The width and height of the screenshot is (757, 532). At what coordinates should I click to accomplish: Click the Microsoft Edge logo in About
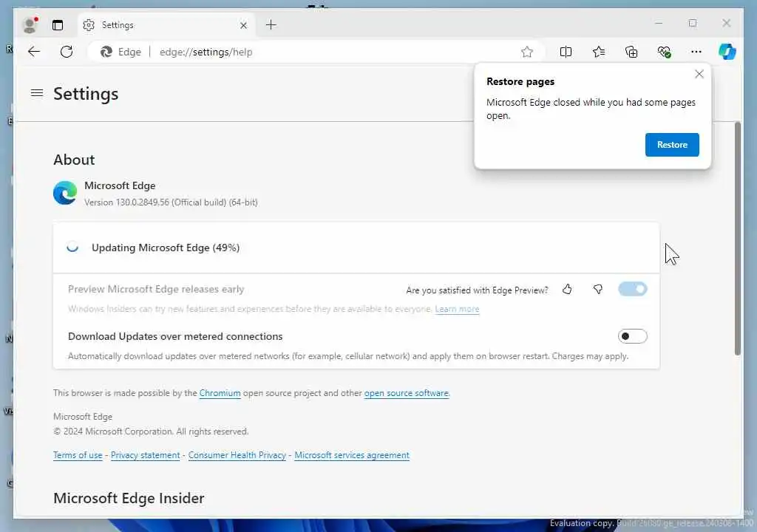(65, 193)
